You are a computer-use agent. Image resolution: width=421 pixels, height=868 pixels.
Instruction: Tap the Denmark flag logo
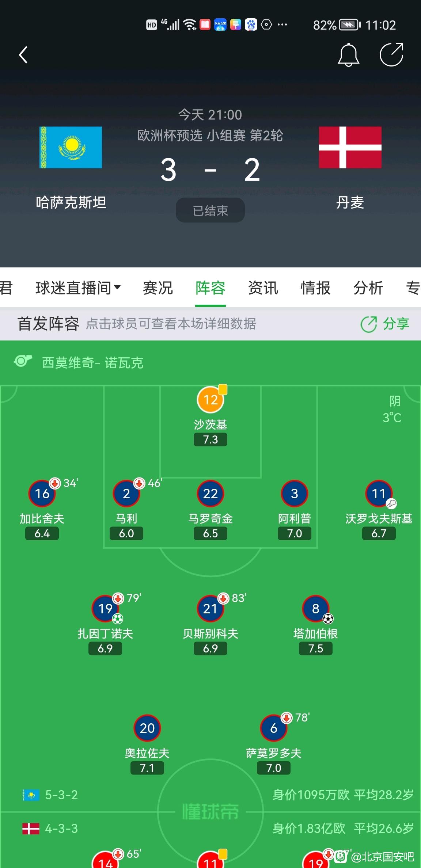(x=350, y=147)
